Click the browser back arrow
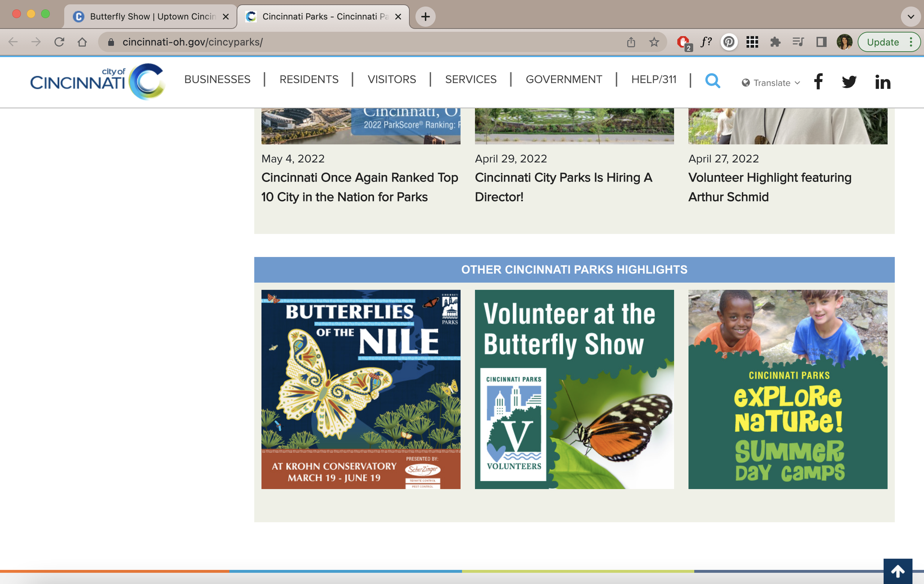 [13, 42]
